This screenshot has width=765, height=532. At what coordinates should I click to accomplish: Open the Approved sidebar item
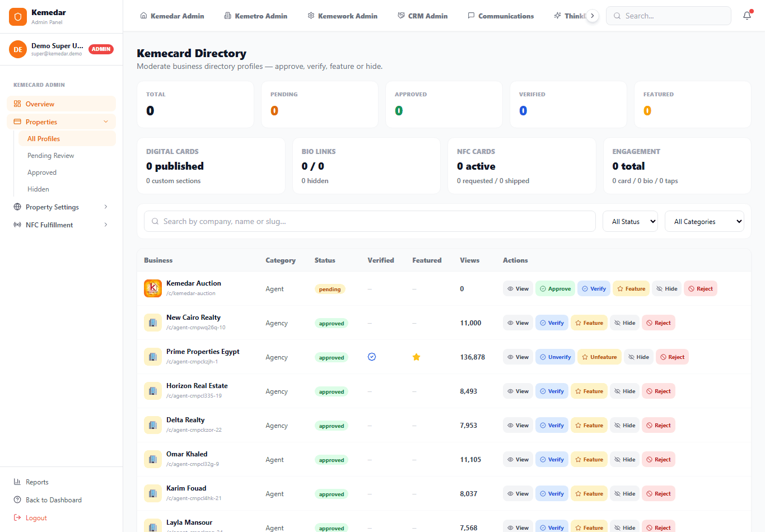[x=67, y=172]
